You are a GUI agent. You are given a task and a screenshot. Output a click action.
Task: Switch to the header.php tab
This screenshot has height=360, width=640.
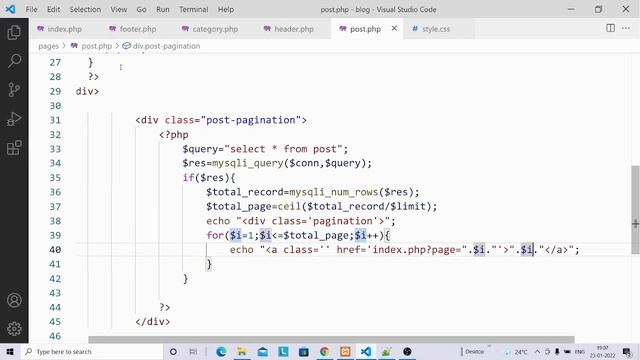(x=293, y=29)
